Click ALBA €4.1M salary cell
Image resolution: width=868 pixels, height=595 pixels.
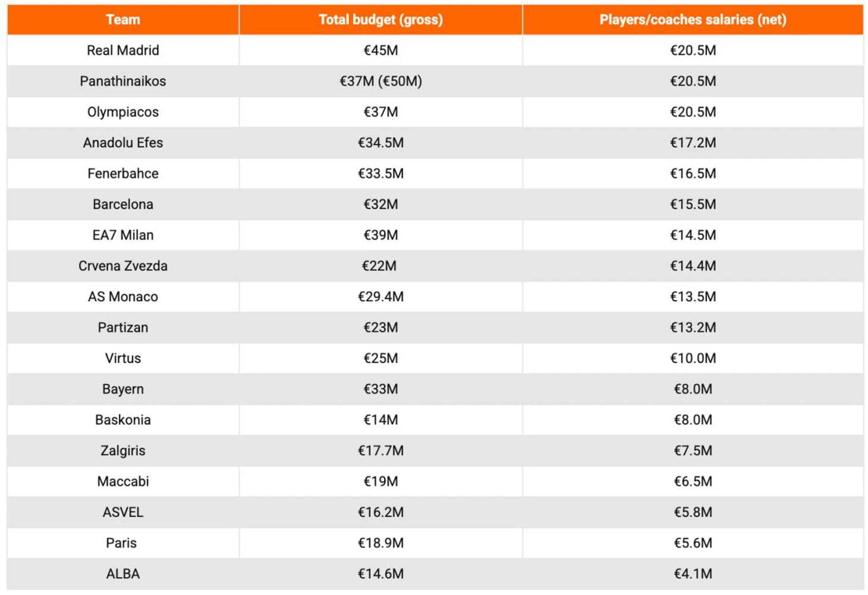693,574
